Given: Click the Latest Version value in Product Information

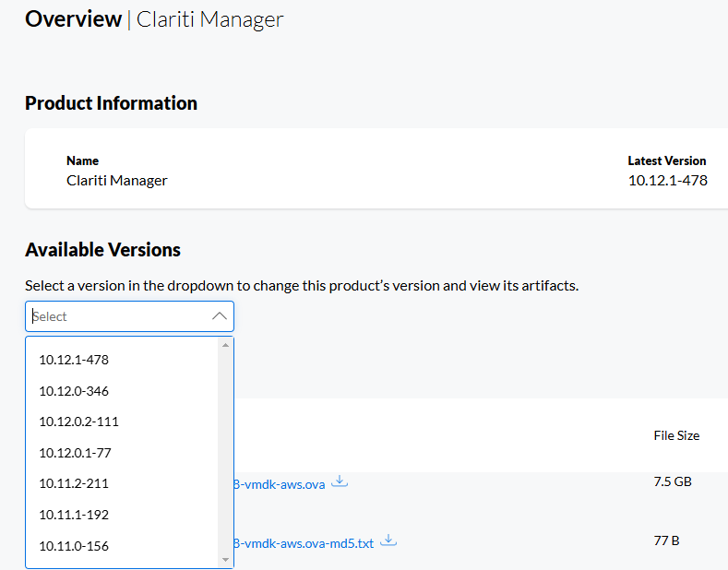Looking at the screenshot, I should (x=667, y=181).
